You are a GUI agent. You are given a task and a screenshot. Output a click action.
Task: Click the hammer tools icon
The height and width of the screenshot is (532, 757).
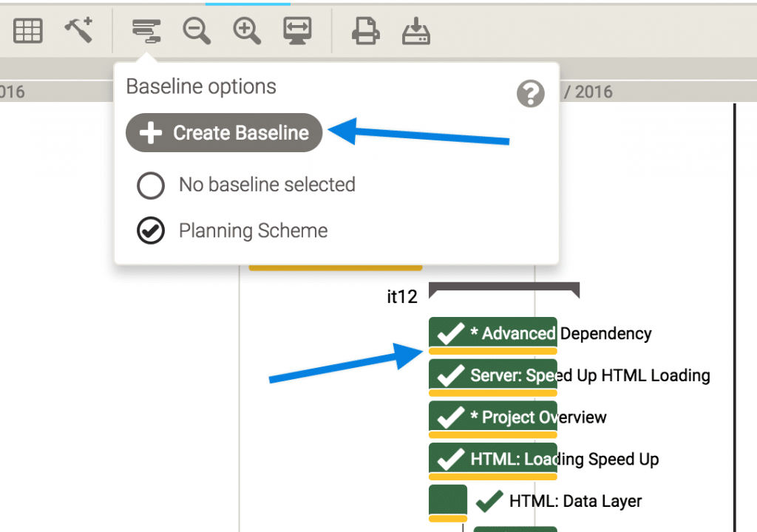pos(77,30)
